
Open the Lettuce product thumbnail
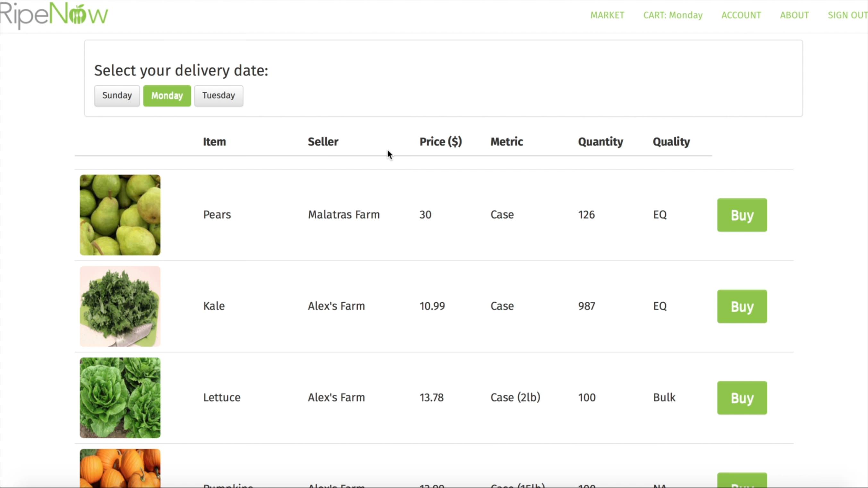pos(120,398)
